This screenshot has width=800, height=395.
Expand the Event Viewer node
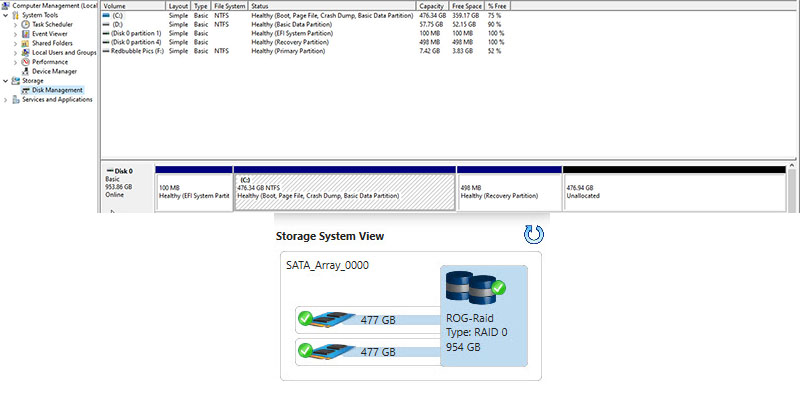15,34
